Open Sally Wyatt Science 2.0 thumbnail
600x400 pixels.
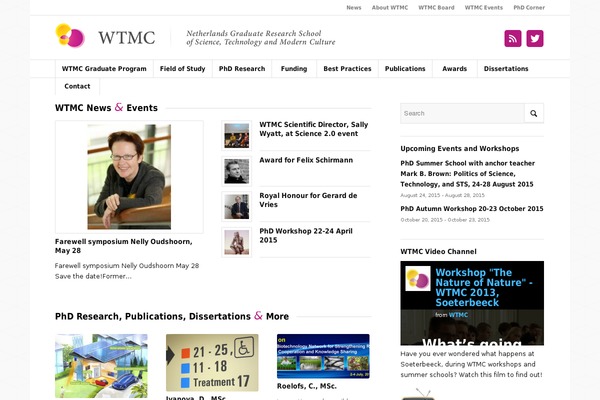point(236,136)
